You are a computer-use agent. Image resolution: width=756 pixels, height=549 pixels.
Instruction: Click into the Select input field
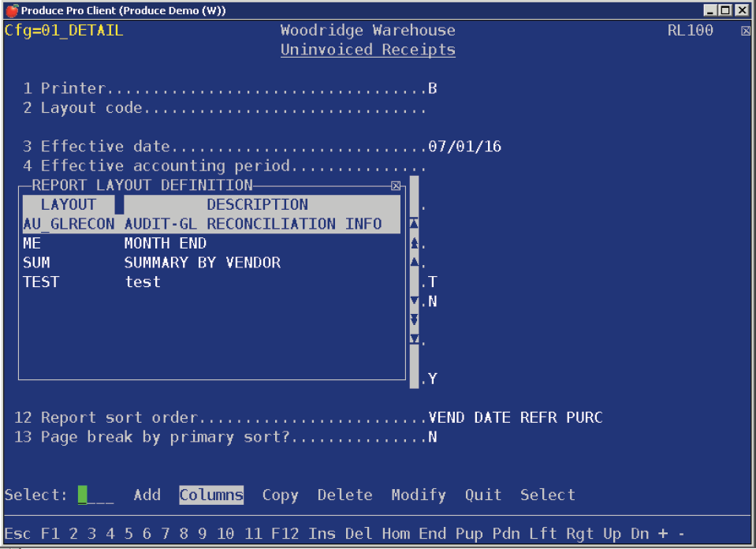96,495
